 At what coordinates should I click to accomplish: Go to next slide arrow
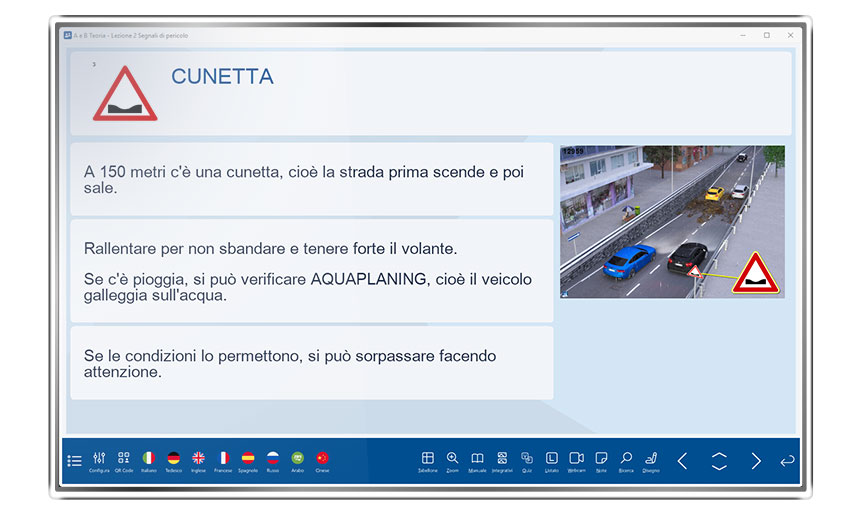point(756,461)
